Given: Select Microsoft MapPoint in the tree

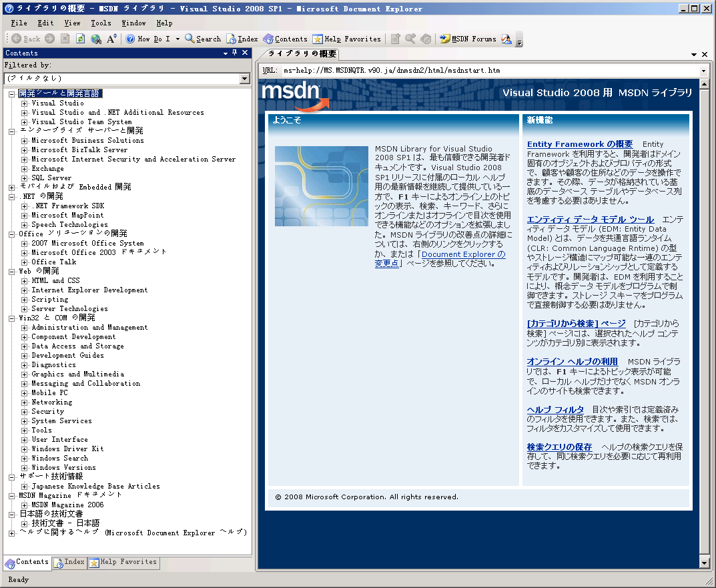Looking at the screenshot, I should click(67, 215).
